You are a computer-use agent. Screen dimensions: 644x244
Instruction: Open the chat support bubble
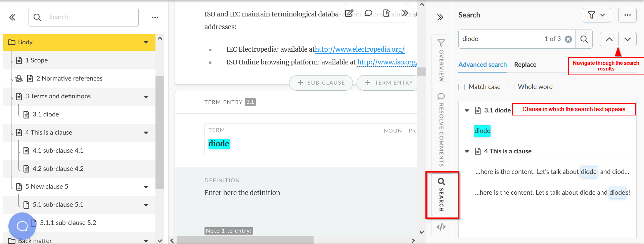[22, 226]
